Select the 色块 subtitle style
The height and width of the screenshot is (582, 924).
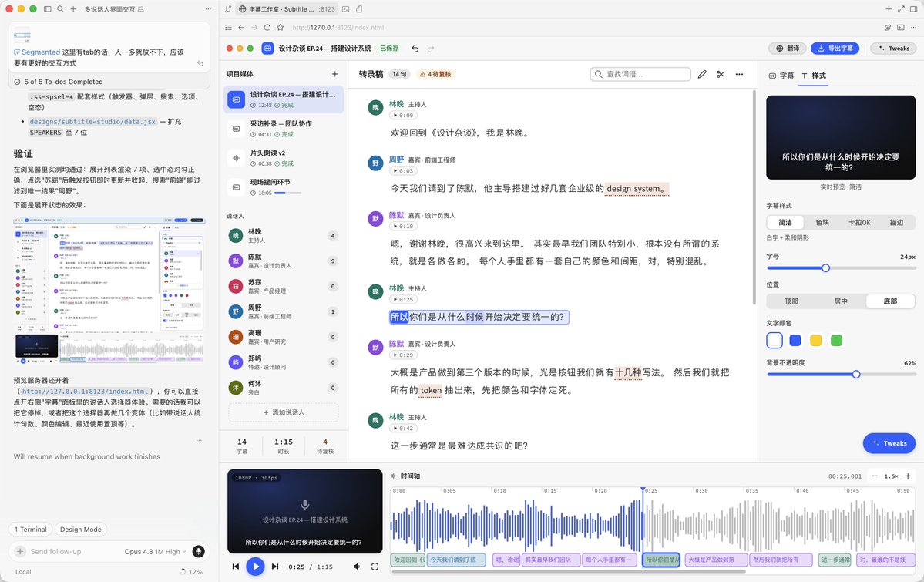[x=822, y=222]
